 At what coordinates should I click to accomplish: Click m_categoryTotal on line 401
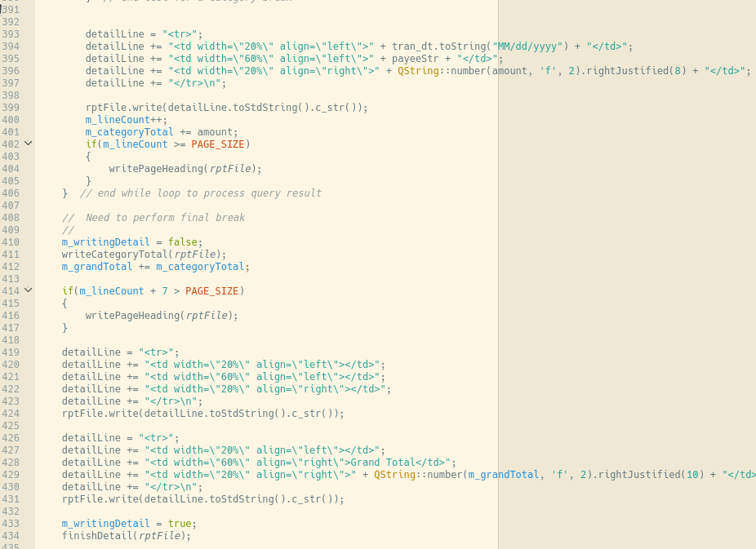pyautogui.click(x=129, y=132)
